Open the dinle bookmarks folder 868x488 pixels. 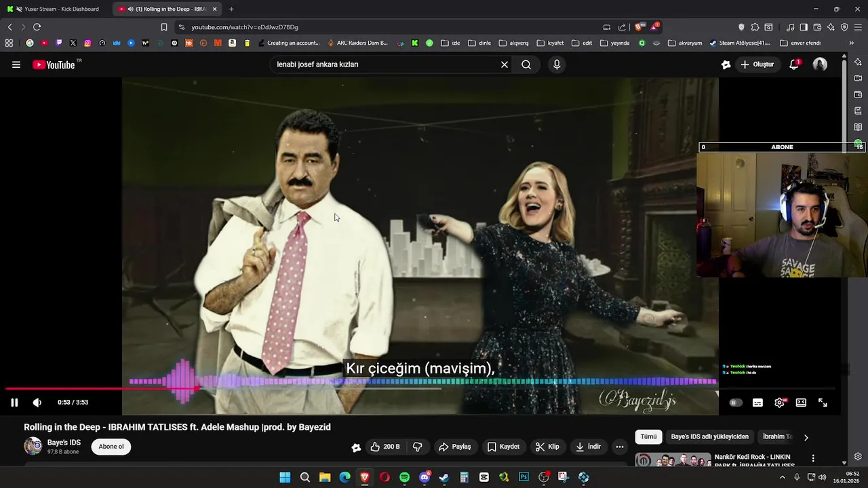coord(479,43)
